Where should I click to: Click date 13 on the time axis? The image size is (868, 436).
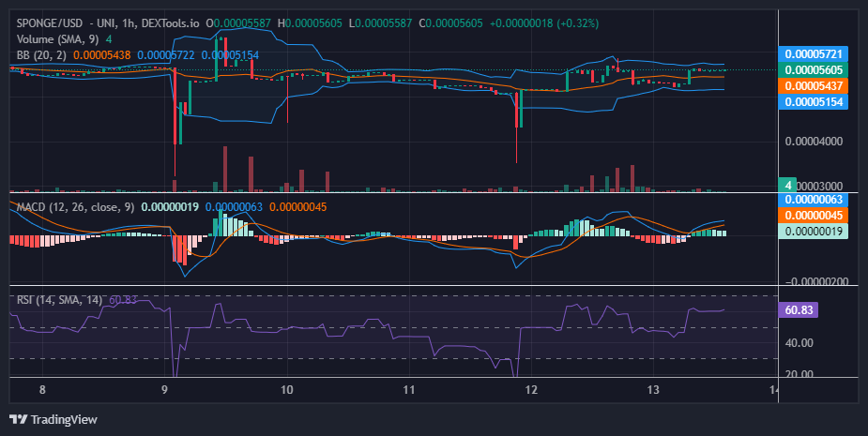pos(653,389)
